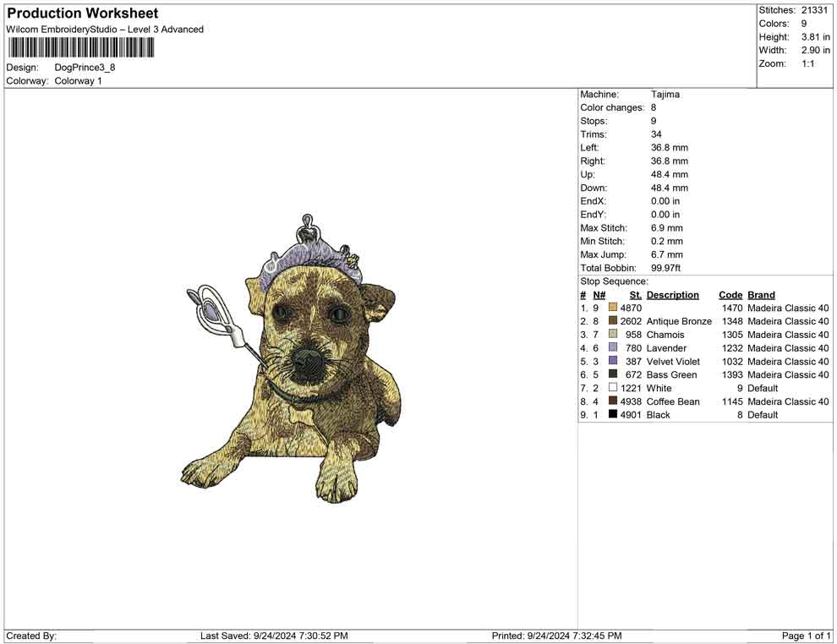Click the Colorway 1 value

pos(78,81)
